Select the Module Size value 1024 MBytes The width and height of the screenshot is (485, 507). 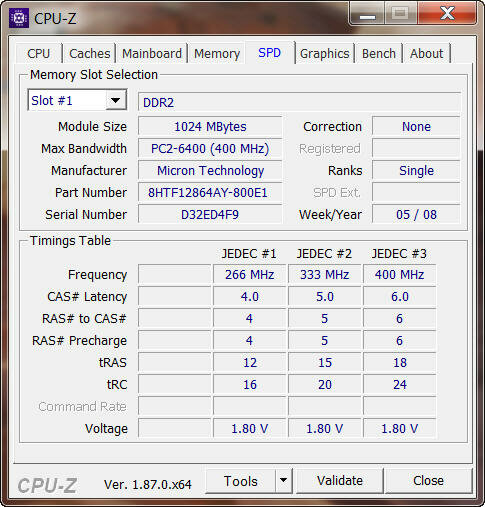coord(210,127)
